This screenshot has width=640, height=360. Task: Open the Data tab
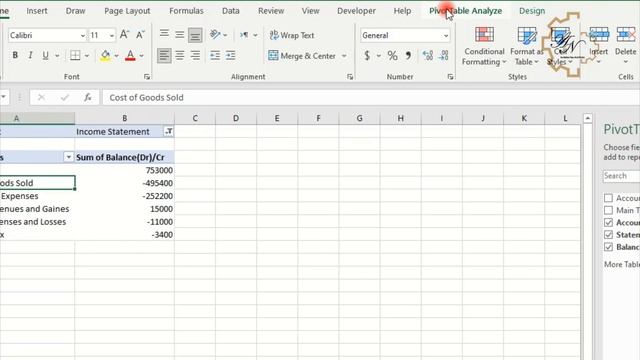click(x=231, y=11)
